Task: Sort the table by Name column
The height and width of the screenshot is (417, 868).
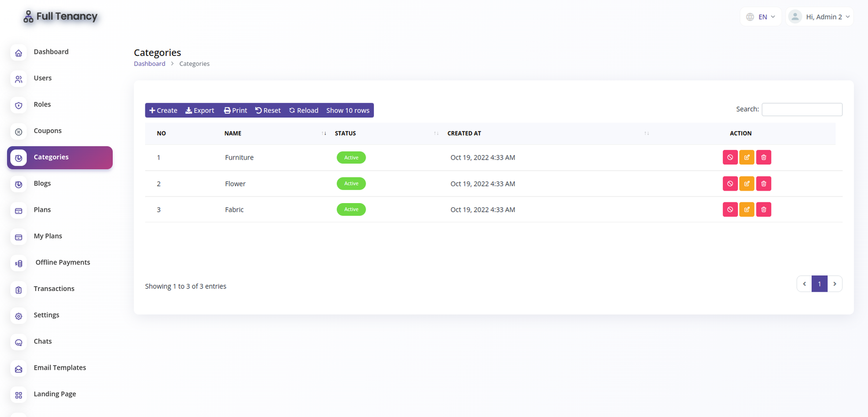Action: pos(233,134)
